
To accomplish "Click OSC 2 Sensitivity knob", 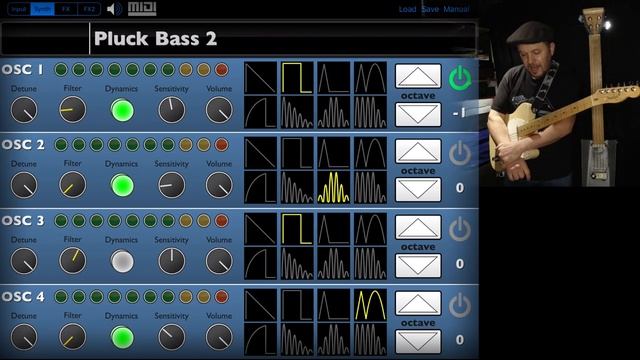I will 171,185.
